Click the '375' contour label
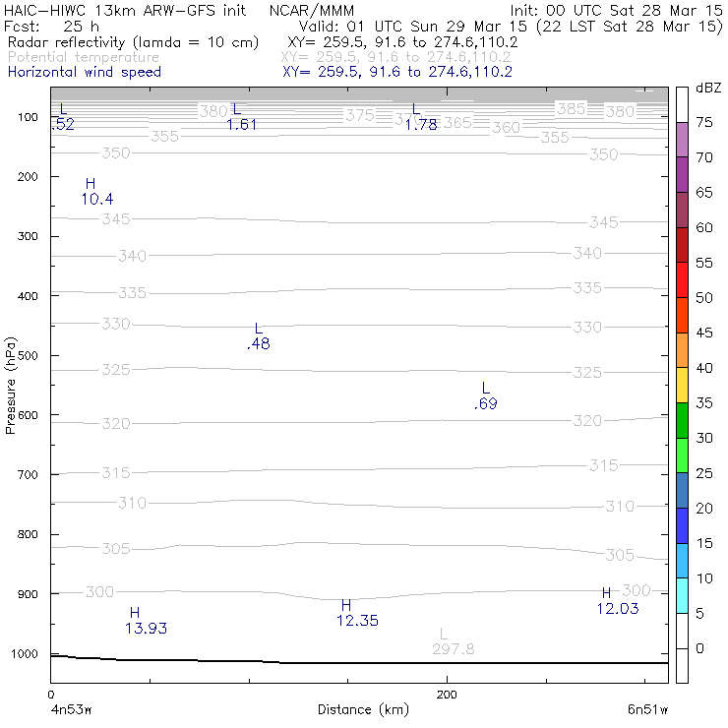The height and width of the screenshot is (728, 728). coord(360,115)
